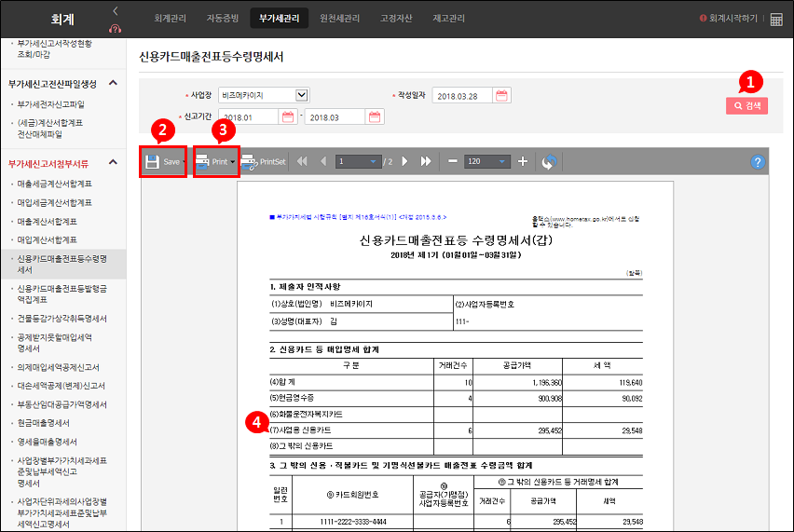The width and height of the screenshot is (794, 532).
Task: Click (7)사업용 신용카드 row label
Action: pos(300,430)
